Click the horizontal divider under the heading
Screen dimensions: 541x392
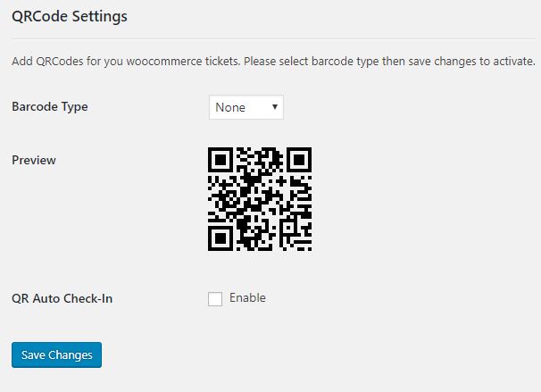273,39
